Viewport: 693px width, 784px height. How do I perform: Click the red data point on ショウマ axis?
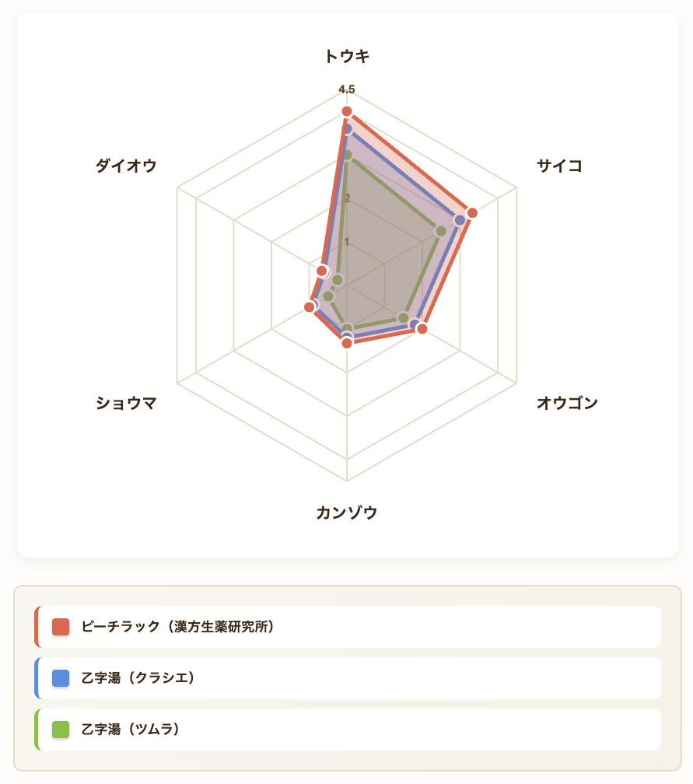[310, 308]
